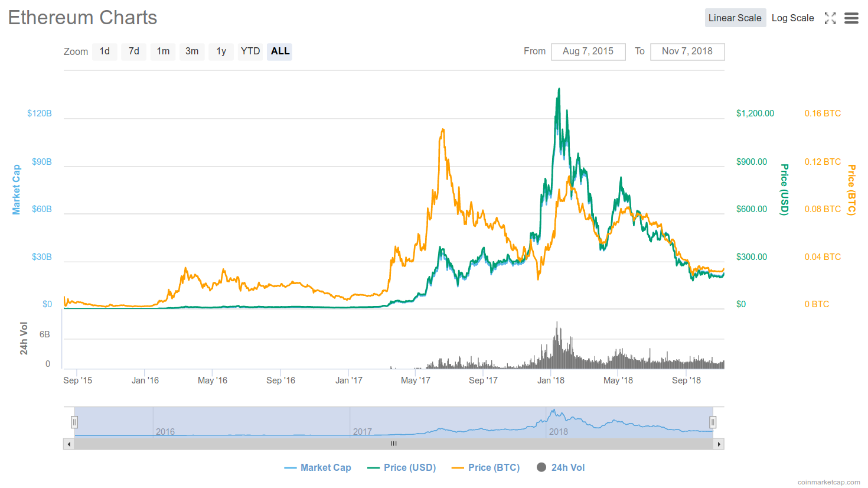Image resolution: width=868 pixels, height=488 pixels.
Task: Switch to Linear Scale
Action: click(x=735, y=18)
